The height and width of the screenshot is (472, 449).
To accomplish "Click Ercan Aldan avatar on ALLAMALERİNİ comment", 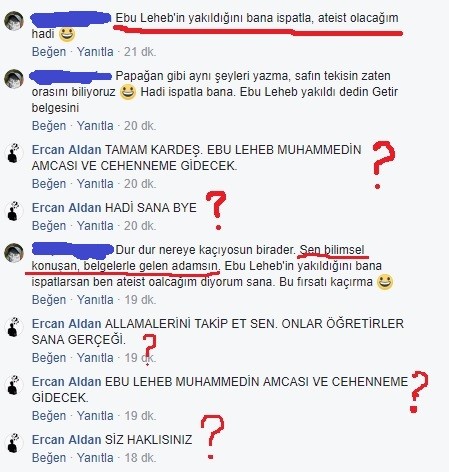I will (14, 327).
